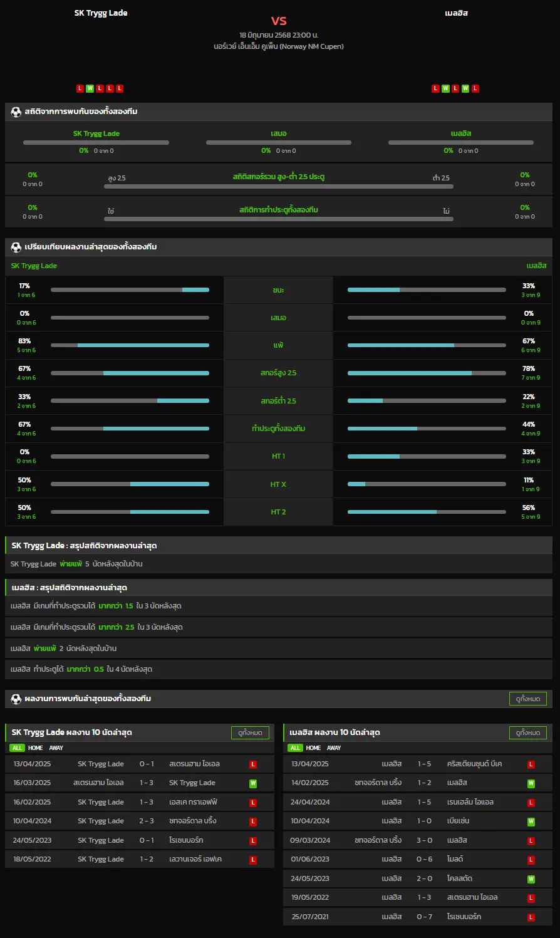Click L badge on 01/06/2023 โมลด์ row
Viewport: 560px width, 938px height.
(x=531, y=860)
